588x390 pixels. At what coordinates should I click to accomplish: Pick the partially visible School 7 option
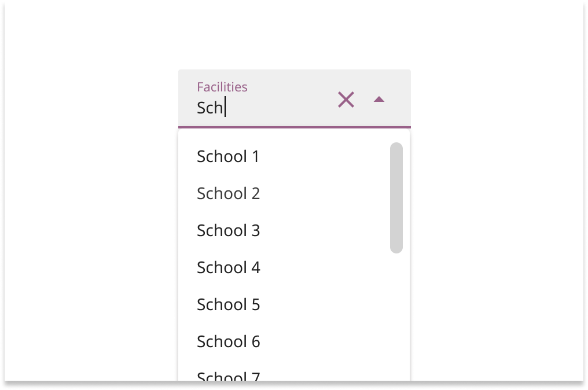[x=228, y=376]
